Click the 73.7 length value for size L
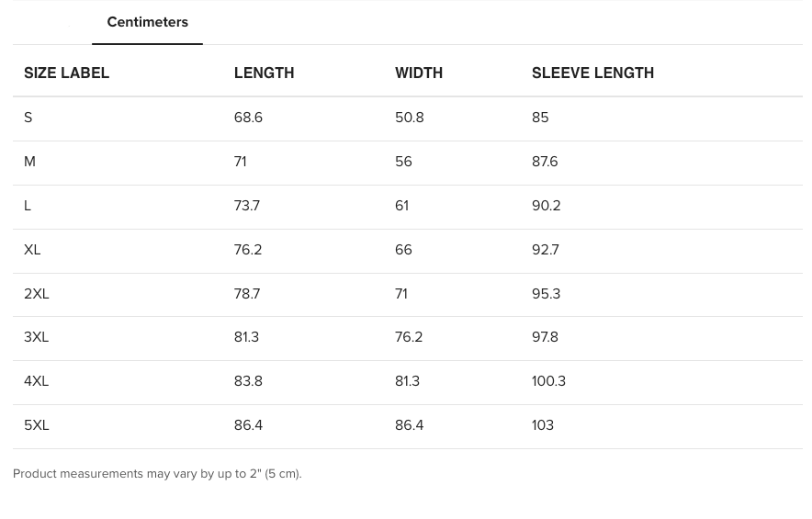The image size is (812, 519). coord(247,206)
